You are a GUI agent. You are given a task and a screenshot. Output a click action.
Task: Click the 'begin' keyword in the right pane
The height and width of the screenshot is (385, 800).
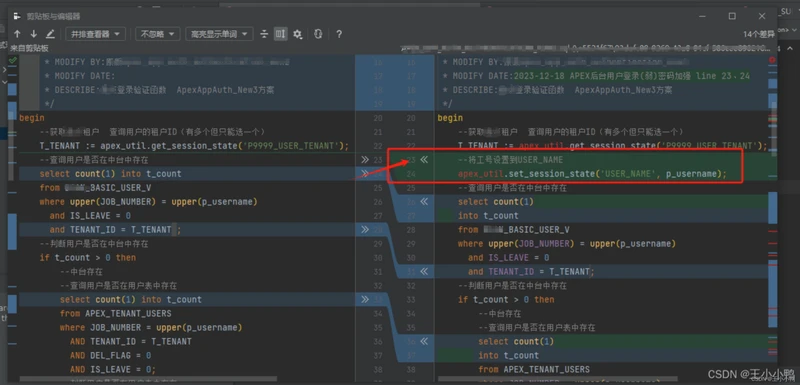(x=450, y=118)
